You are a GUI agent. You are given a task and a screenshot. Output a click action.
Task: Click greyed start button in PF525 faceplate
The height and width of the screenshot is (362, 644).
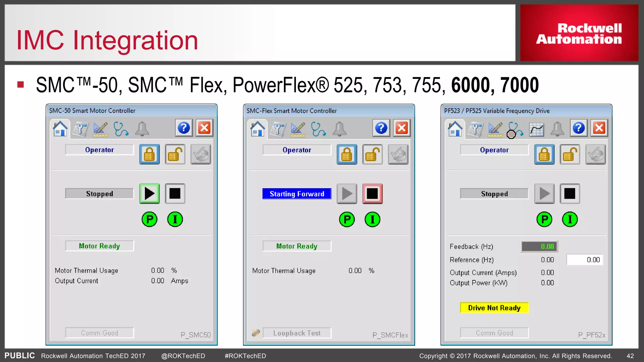[544, 194]
